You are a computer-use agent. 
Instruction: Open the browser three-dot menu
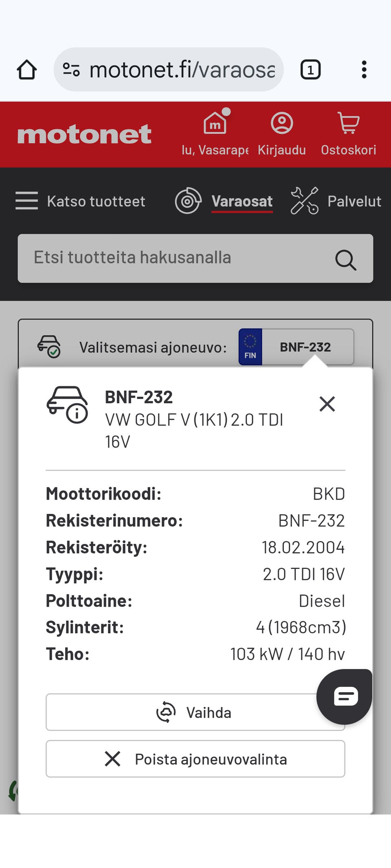tap(364, 70)
